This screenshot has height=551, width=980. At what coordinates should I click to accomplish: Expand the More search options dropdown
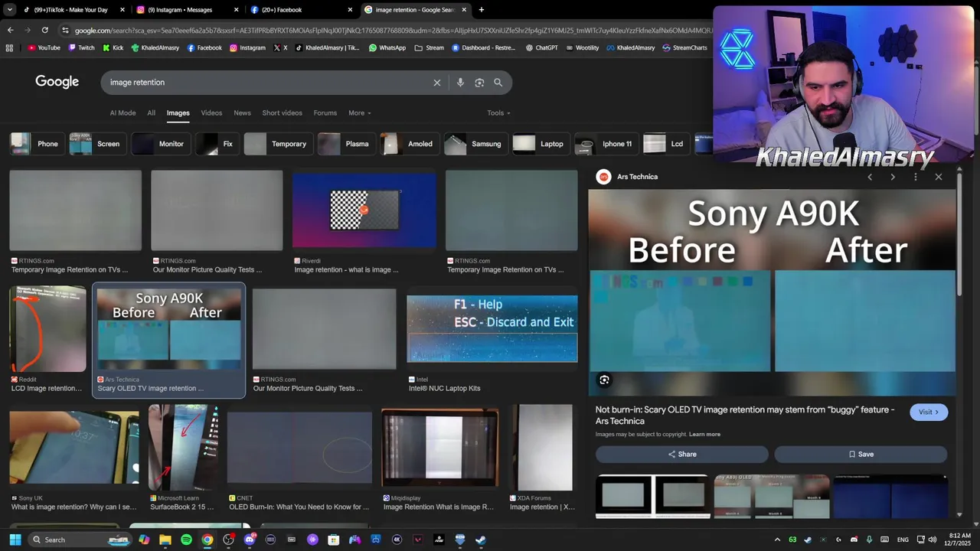tap(359, 113)
